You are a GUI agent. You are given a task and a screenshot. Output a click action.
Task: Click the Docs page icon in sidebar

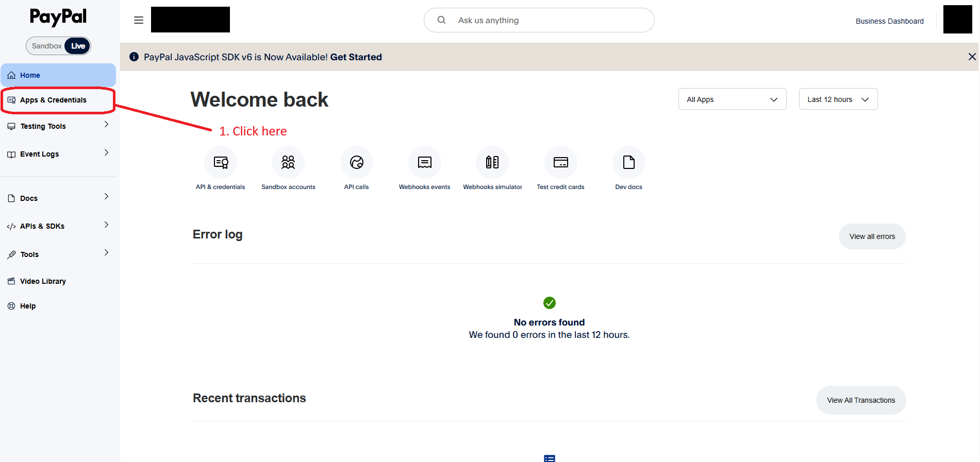click(11, 198)
